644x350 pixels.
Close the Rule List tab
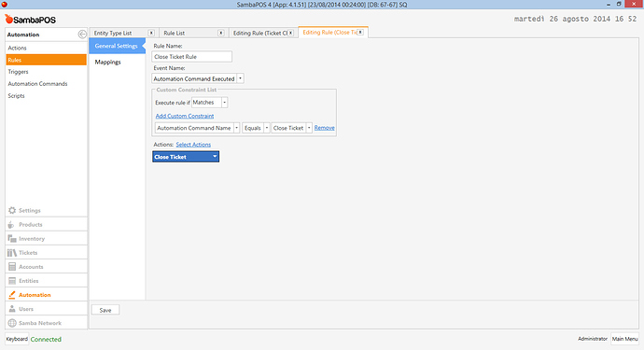pos(220,33)
